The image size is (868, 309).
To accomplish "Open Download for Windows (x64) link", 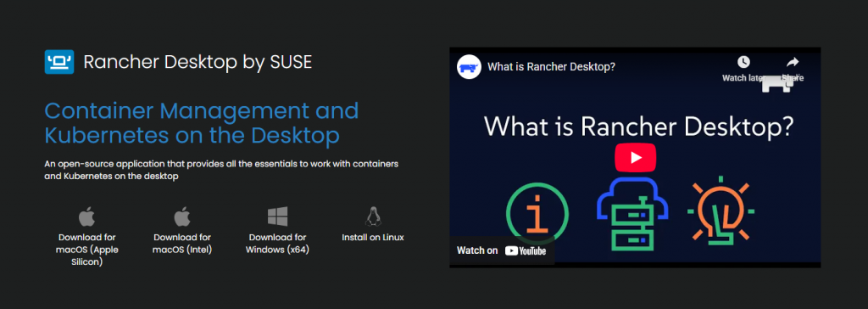I will [x=277, y=244].
